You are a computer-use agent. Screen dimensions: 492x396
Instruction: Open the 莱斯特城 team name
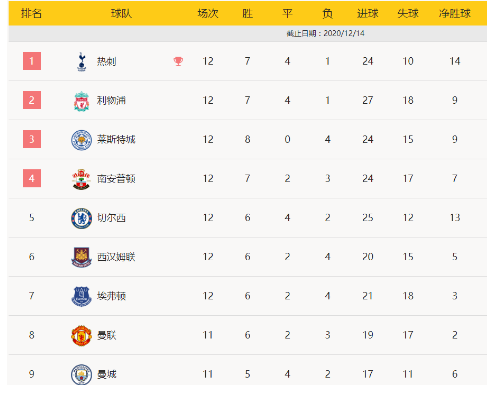(116, 139)
